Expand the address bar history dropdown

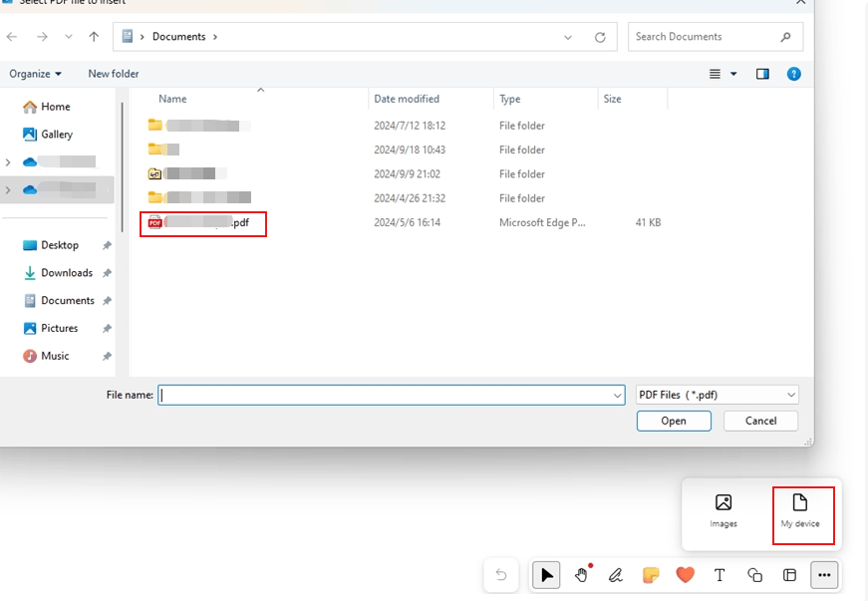[568, 38]
